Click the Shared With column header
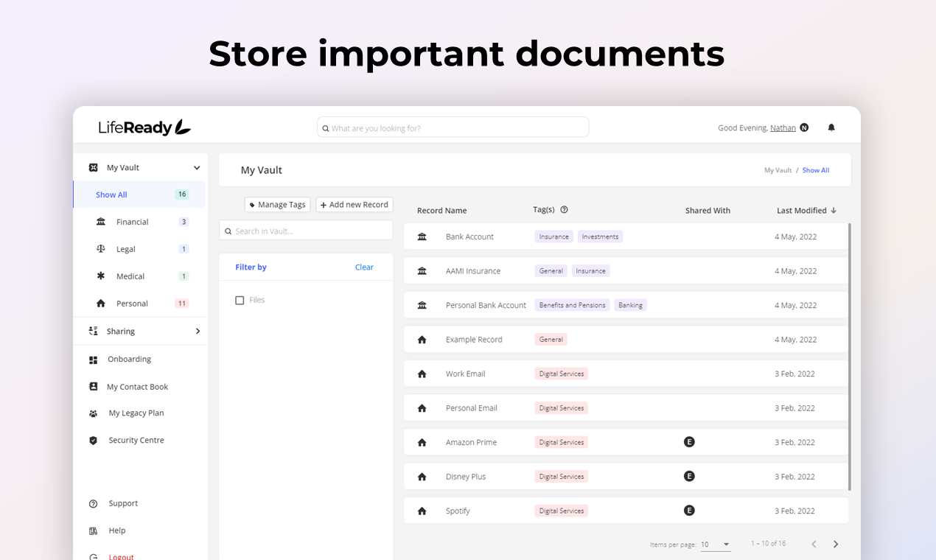 (x=708, y=211)
